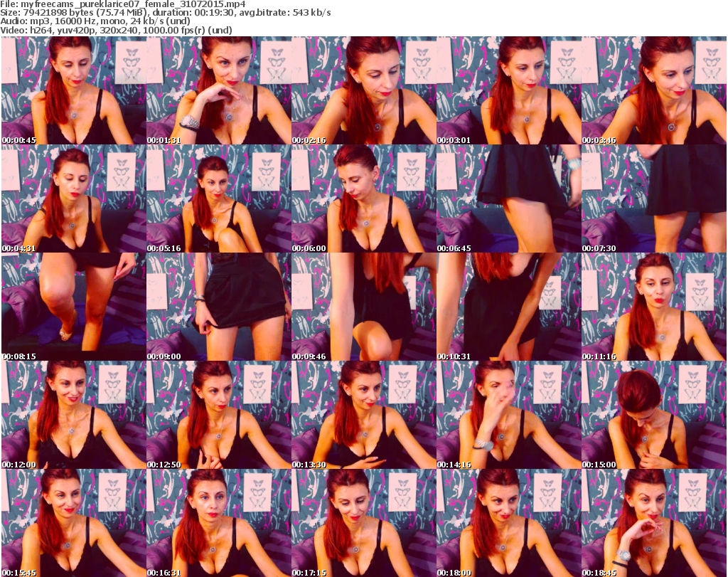The width and height of the screenshot is (728, 577).
Task: Open the frame stamped 00:08:15
Action: point(74,307)
